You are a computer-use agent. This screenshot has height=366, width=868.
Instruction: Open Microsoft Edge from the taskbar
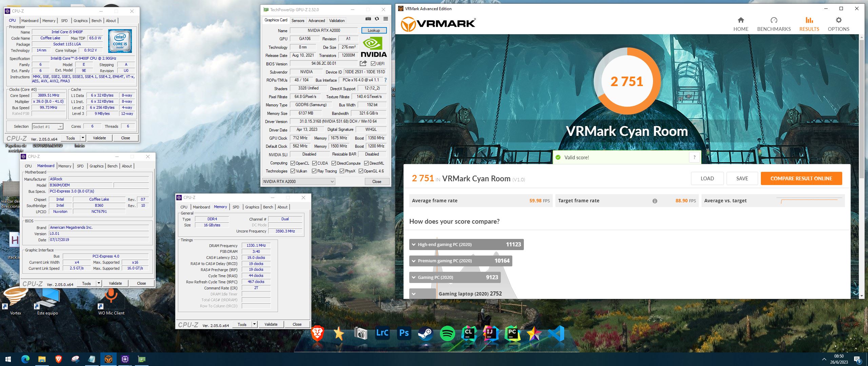(25, 359)
